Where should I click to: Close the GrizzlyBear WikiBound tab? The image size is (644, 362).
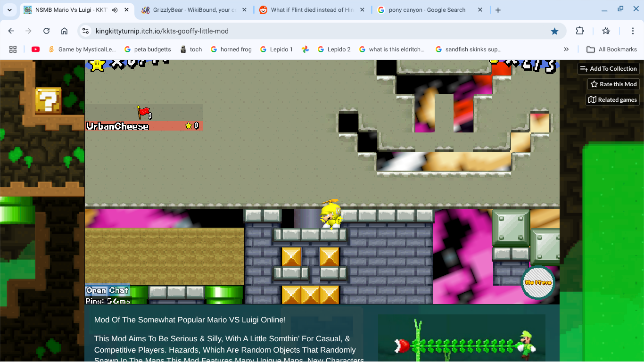tap(244, 10)
